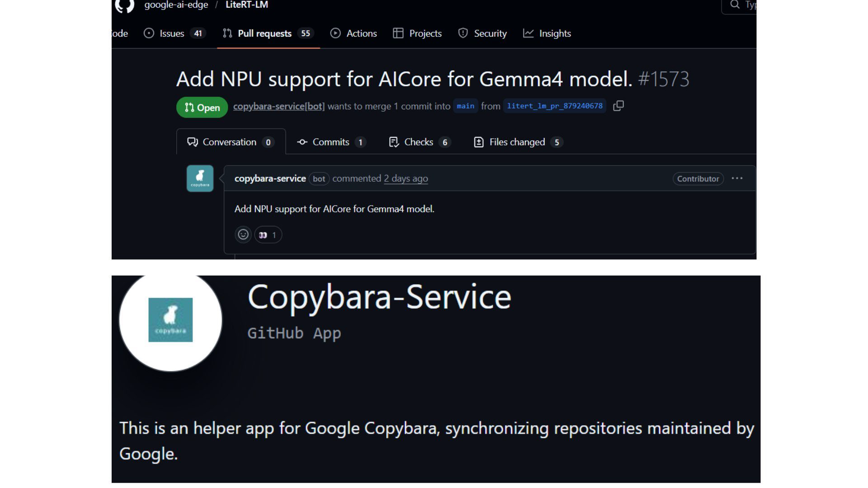This screenshot has width=868, height=488.
Task: Switch to the Commits tab
Action: [330, 142]
